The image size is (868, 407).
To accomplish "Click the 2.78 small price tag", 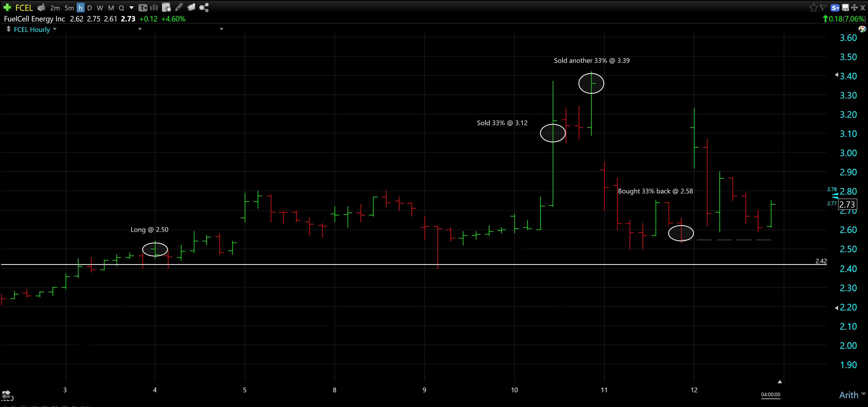I will coord(832,190).
